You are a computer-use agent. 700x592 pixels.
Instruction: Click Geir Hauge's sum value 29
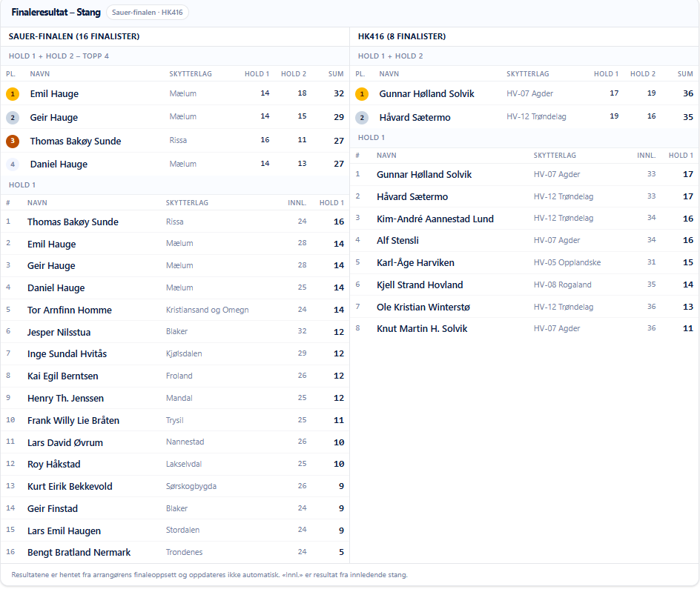[339, 117]
